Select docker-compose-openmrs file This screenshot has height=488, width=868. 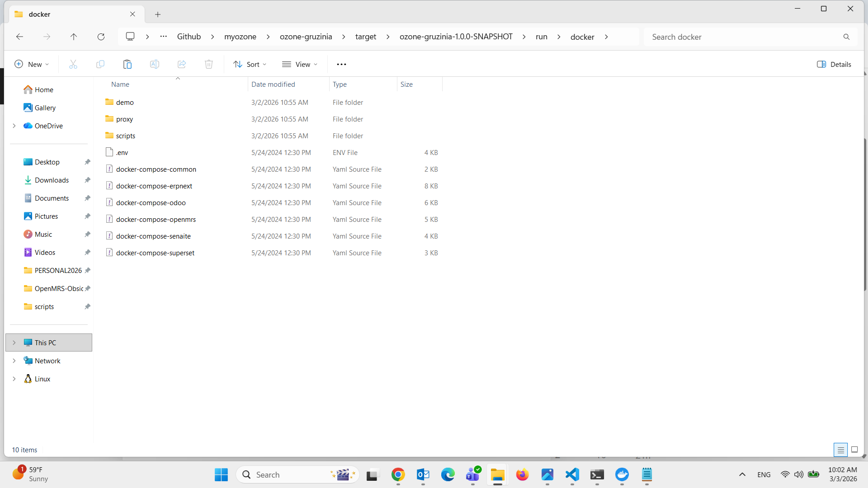tap(156, 219)
